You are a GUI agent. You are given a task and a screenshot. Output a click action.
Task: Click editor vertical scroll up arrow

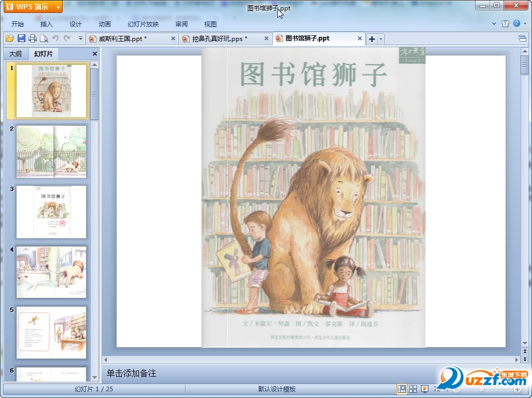click(x=525, y=51)
